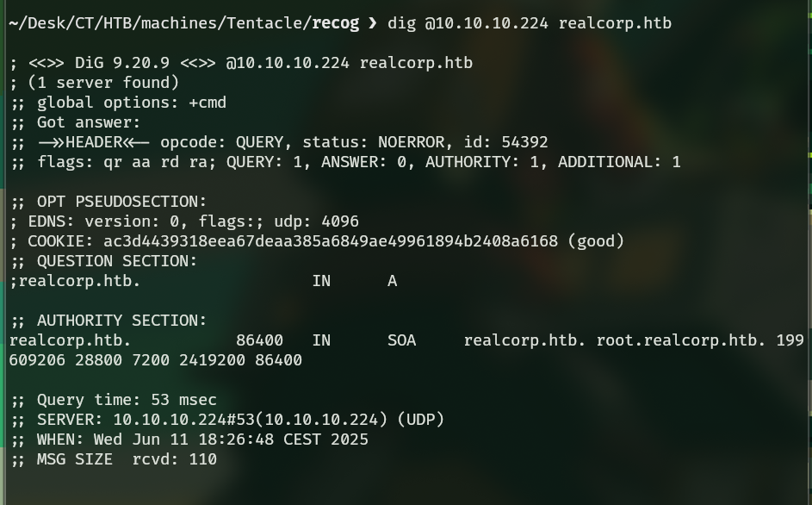Image resolution: width=812 pixels, height=505 pixels.
Task: Click the A record type in question
Action: coord(393,281)
